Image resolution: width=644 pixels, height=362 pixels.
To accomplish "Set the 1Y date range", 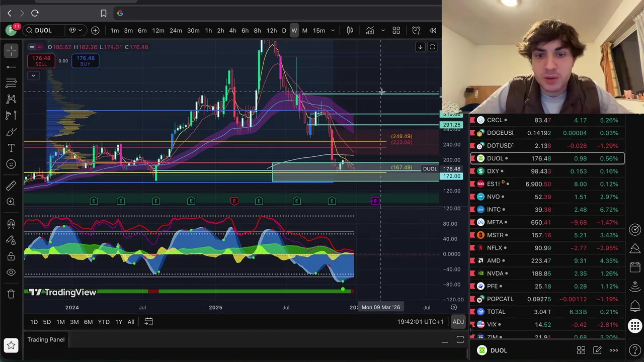I will [119, 322].
